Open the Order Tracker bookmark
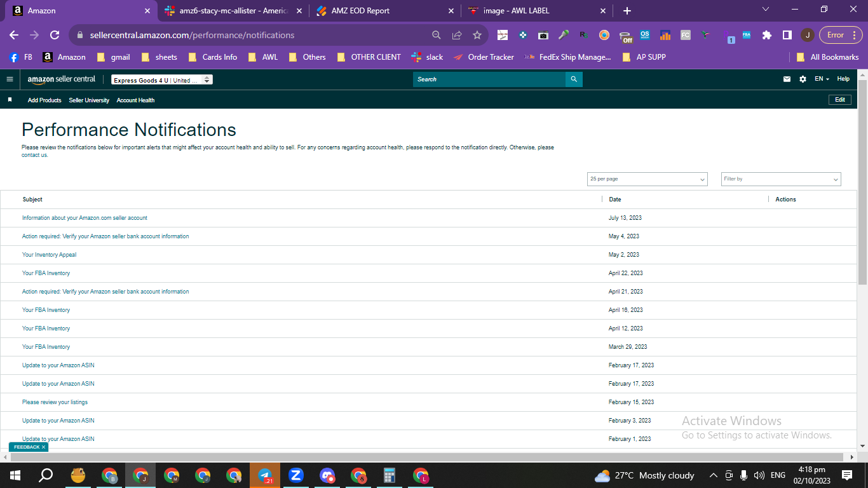Viewport: 868px width, 488px height. [x=484, y=57]
